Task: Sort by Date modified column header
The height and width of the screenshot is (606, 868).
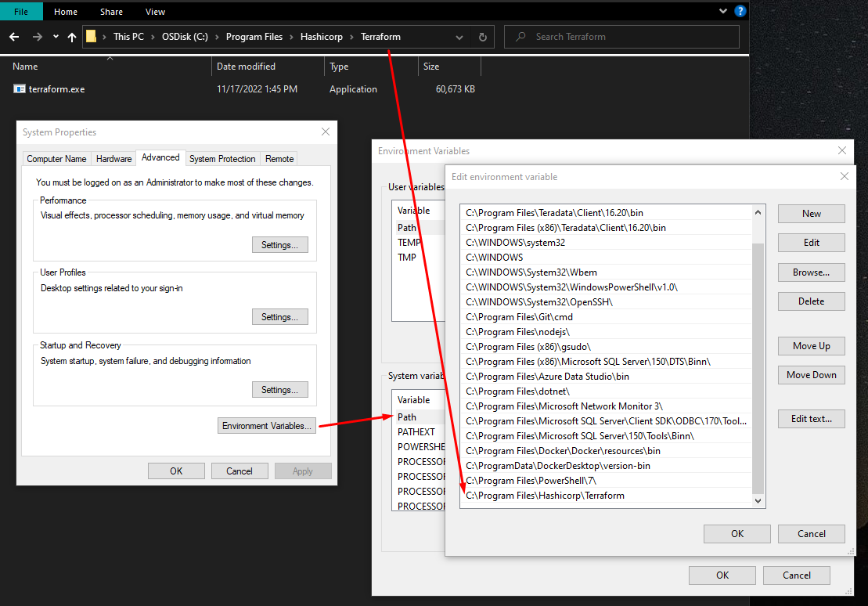Action: tap(246, 67)
